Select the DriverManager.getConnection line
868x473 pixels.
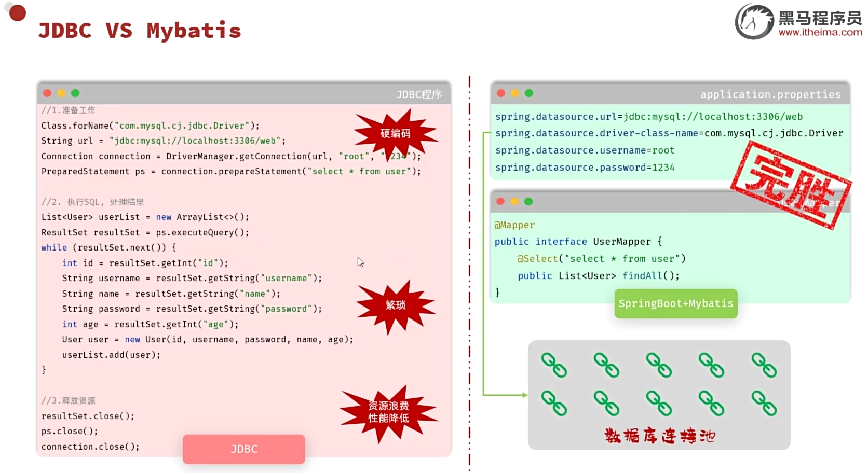[231, 156]
